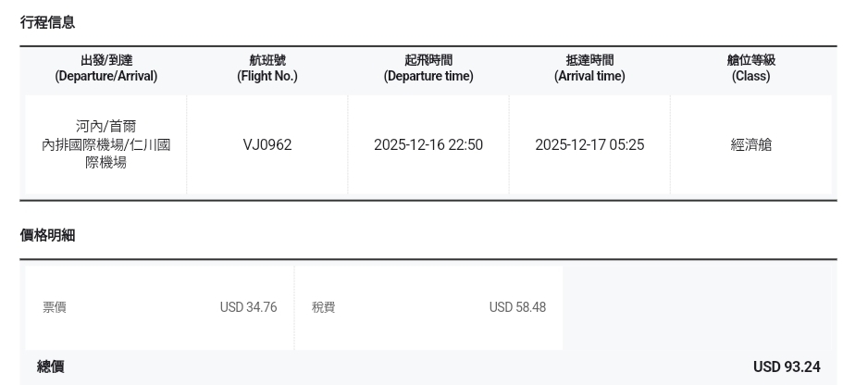Click flight number VJ0962
The image size is (868, 385).
267,145
